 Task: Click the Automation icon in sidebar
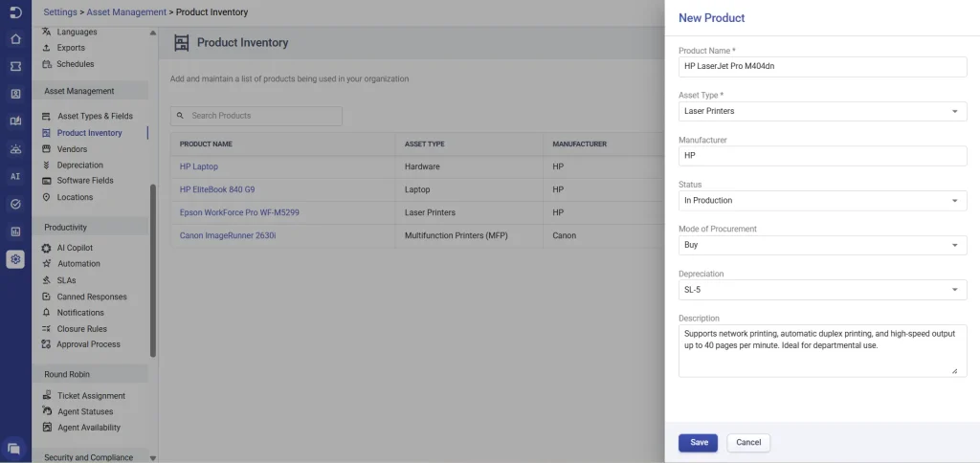pyautogui.click(x=46, y=264)
